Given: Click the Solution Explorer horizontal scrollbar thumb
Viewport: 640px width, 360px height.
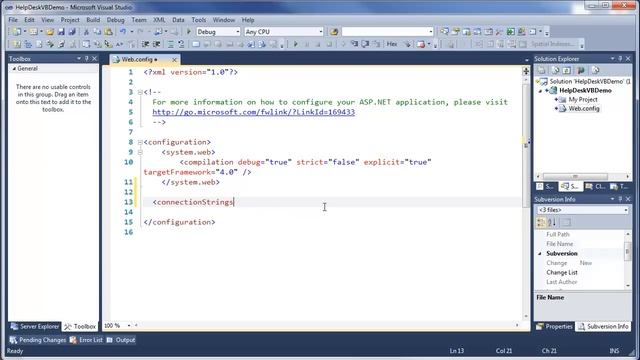Looking at the screenshot, I should coord(575,176).
